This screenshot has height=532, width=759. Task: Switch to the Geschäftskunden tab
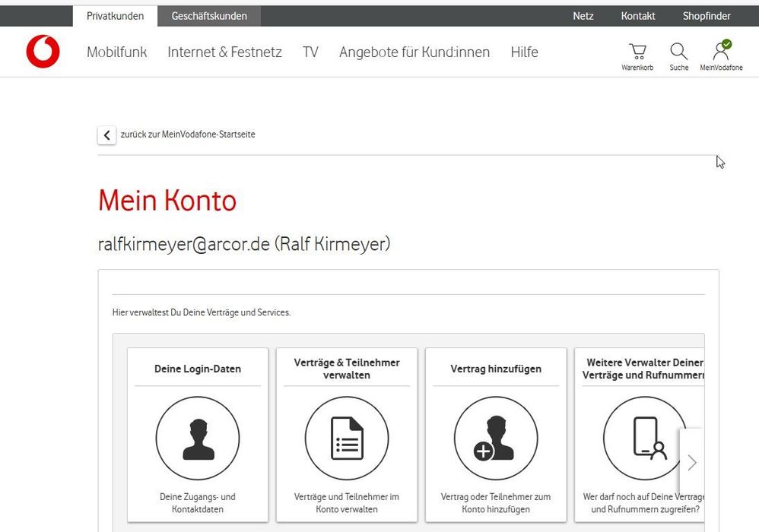click(209, 16)
